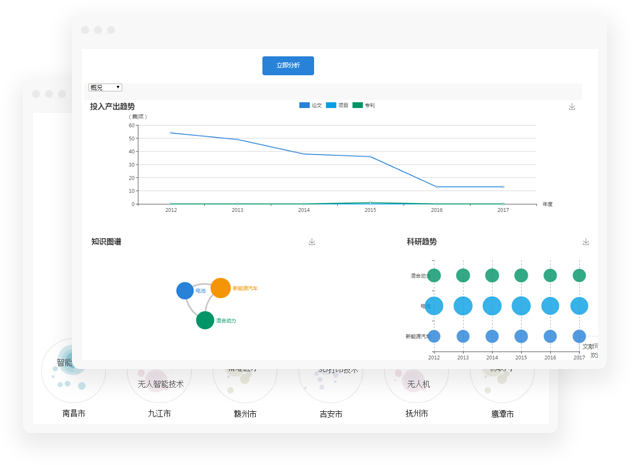Viewport: 632px width, 465px height.
Task: Click the 科研趋势 section heading
Action: click(422, 241)
